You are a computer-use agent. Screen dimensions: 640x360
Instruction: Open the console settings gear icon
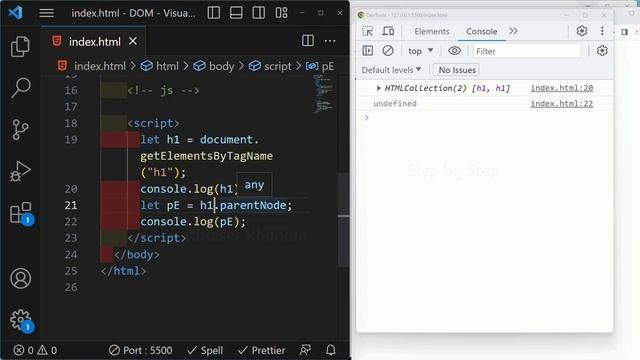click(602, 51)
